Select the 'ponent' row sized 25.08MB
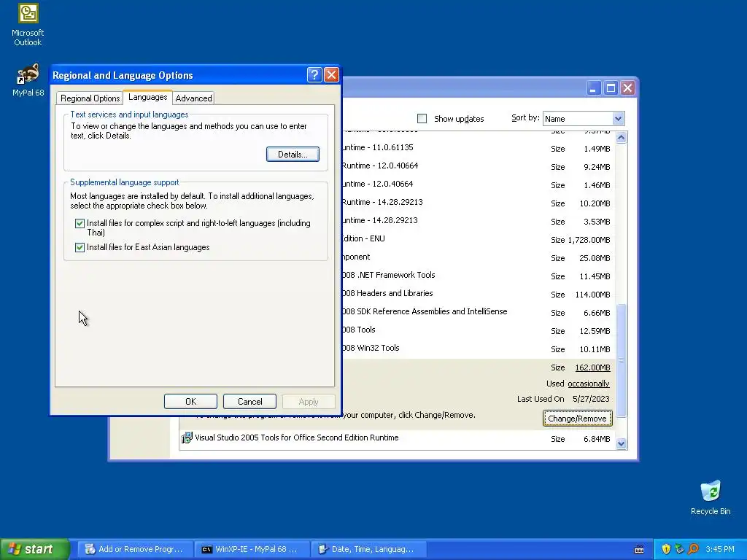This screenshot has height=560, width=747. (479, 257)
